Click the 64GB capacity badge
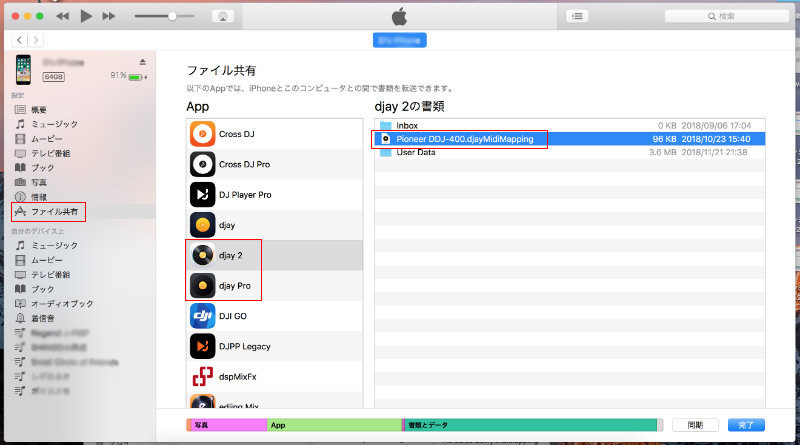 (53, 77)
